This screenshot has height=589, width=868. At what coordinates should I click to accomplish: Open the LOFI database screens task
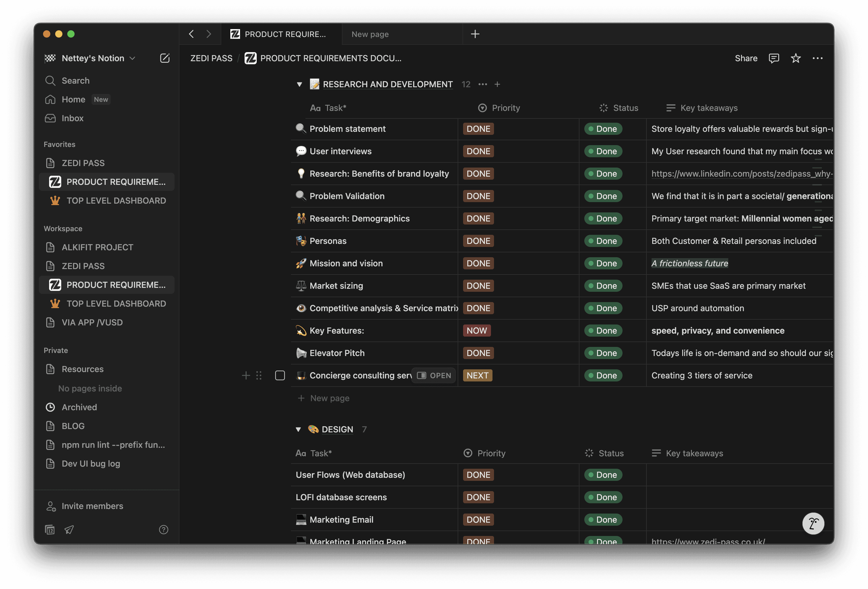(341, 497)
